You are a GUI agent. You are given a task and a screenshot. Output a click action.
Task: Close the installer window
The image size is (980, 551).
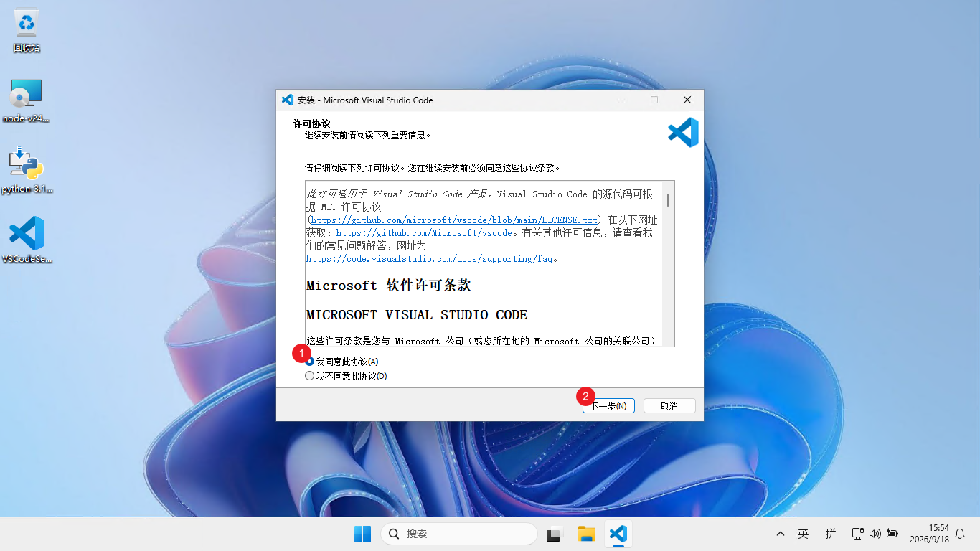point(687,100)
